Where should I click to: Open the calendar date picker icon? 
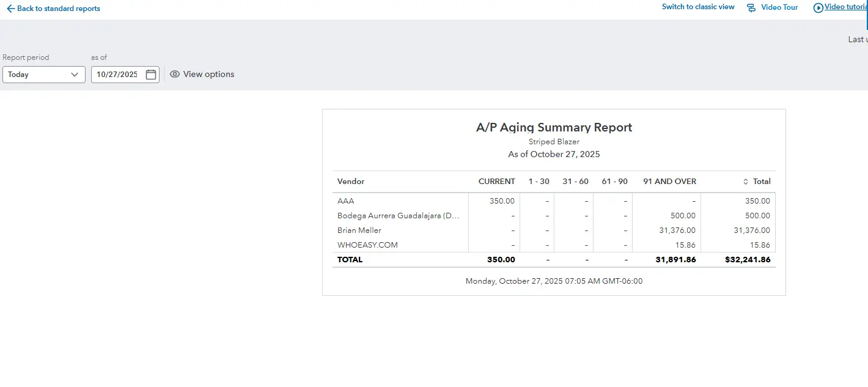(151, 75)
